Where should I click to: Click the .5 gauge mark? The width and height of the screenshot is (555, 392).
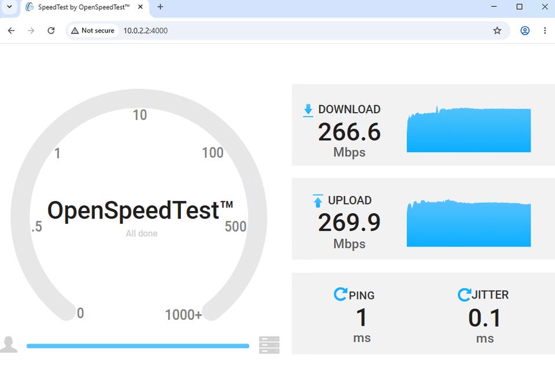37,226
